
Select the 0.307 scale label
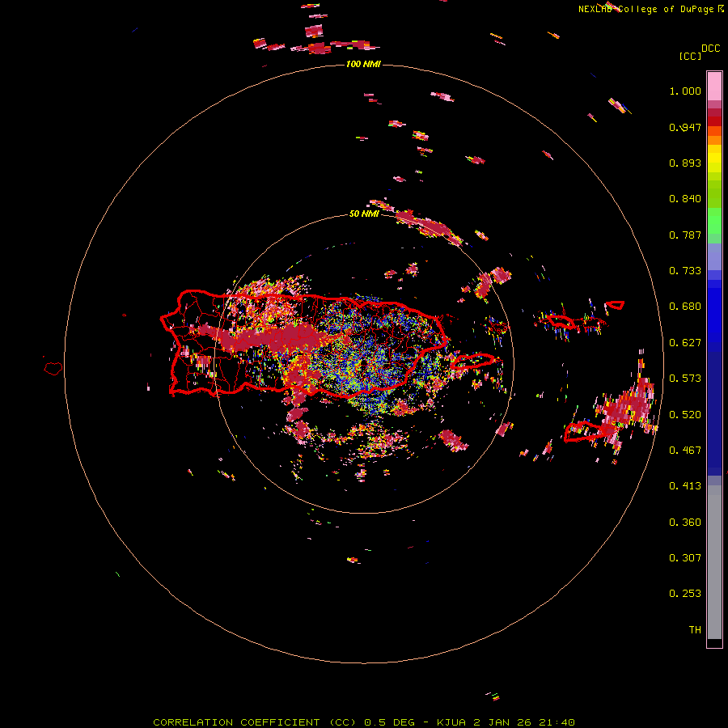coord(685,558)
